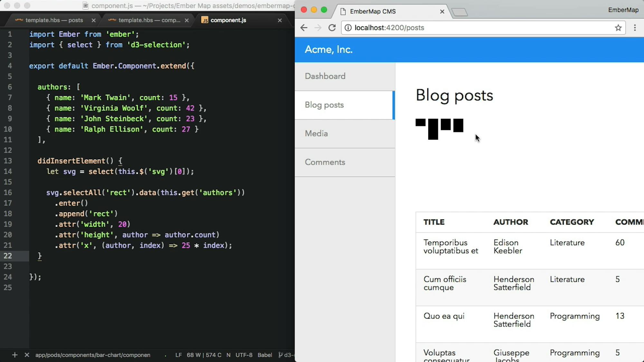Image resolution: width=644 pixels, height=362 pixels.
Task: Click the git branch d3 indicator in the status bar
Action: point(287,355)
